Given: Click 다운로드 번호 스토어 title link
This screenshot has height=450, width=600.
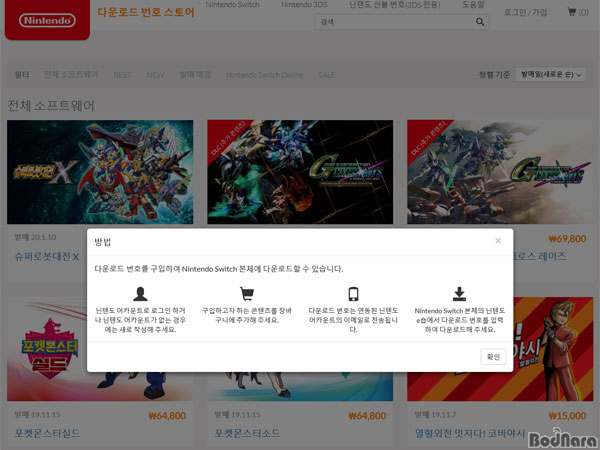Looking at the screenshot, I should [146, 12].
